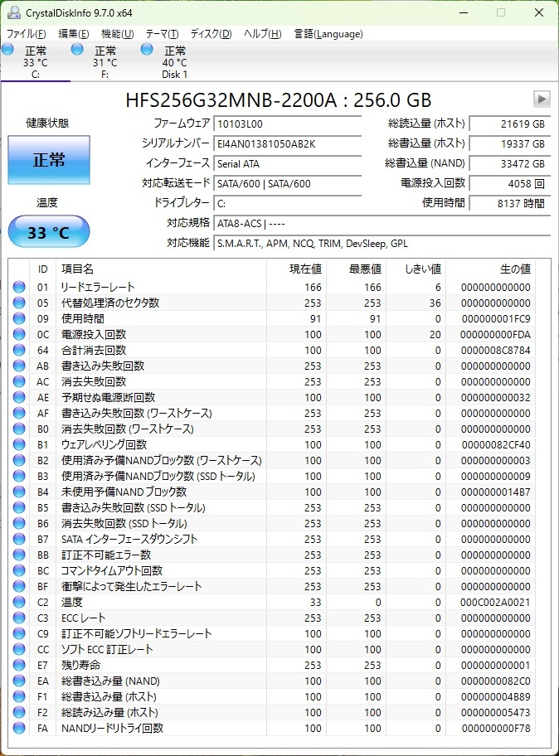Click status icon for FA NANDリードリトライ回数
The width and height of the screenshot is (559, 756).
tap(19, 728)
